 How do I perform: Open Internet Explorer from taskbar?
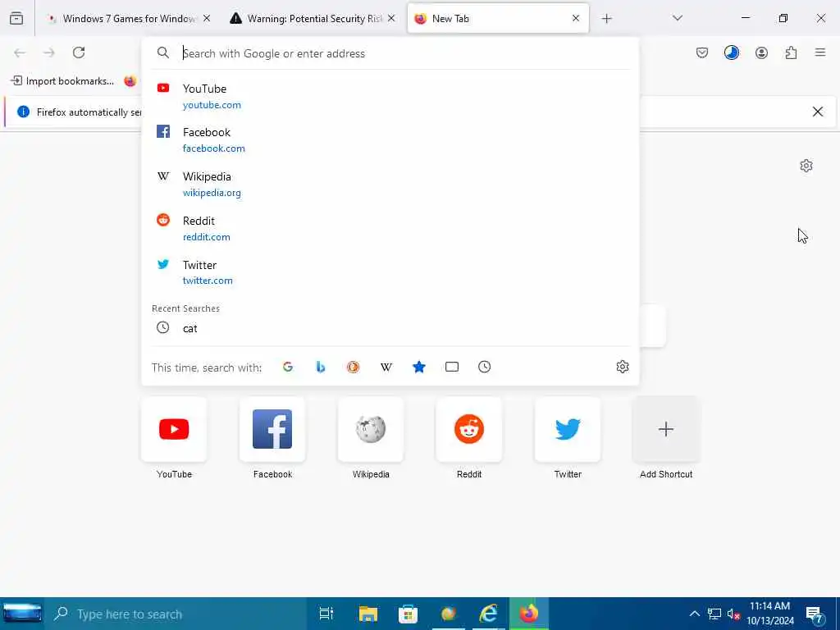point(488,614)
